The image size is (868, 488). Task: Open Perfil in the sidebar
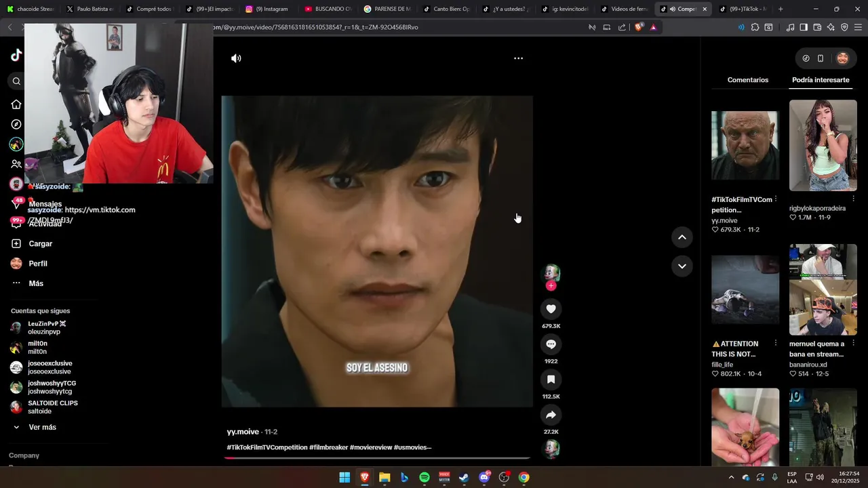click(x=30, y=264)
